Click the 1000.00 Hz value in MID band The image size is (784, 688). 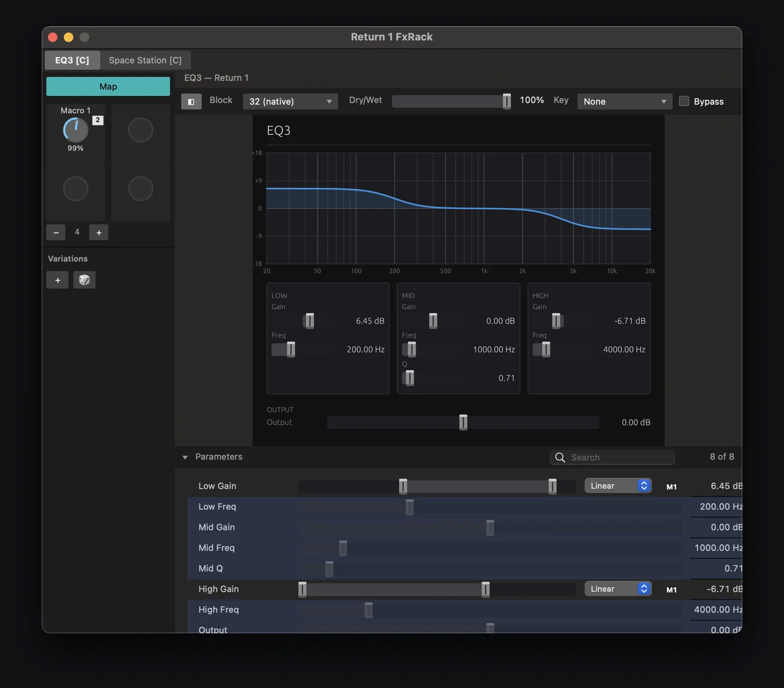[x=494, y=349]
